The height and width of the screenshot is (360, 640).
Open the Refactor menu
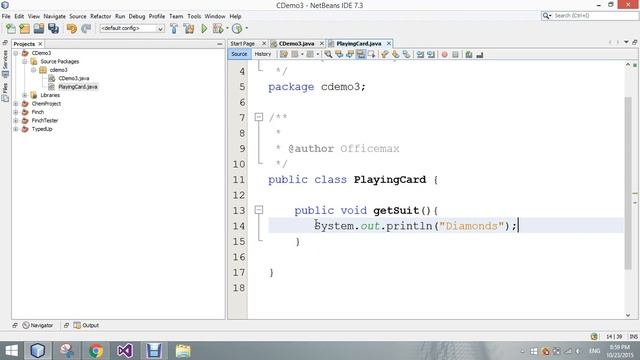tap(100, 16)
